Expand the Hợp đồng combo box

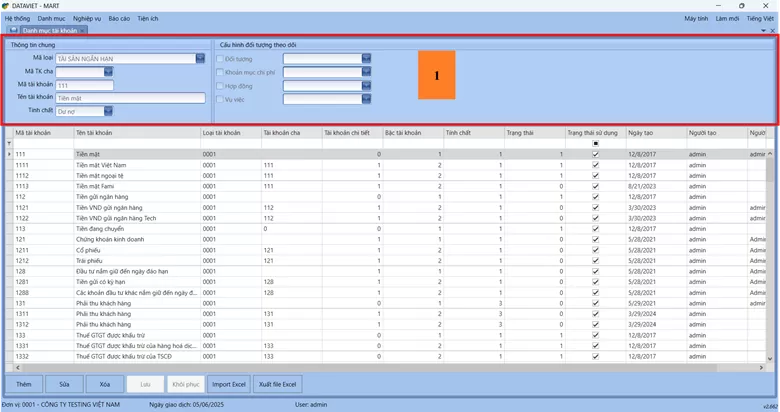pos(367,86)
